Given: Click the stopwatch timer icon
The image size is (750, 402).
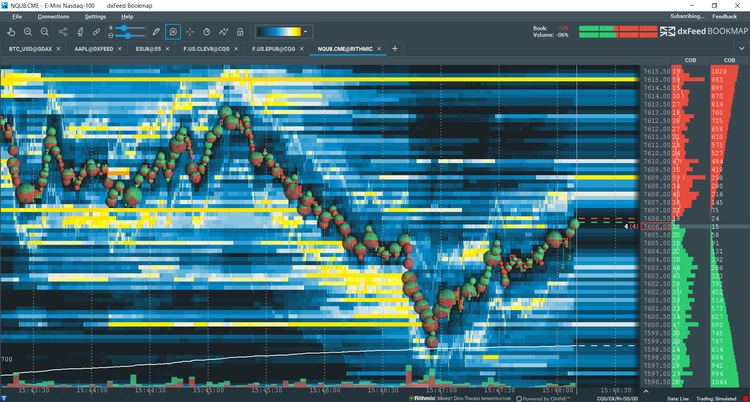Looking at the screenshot, I should point(207,32).
